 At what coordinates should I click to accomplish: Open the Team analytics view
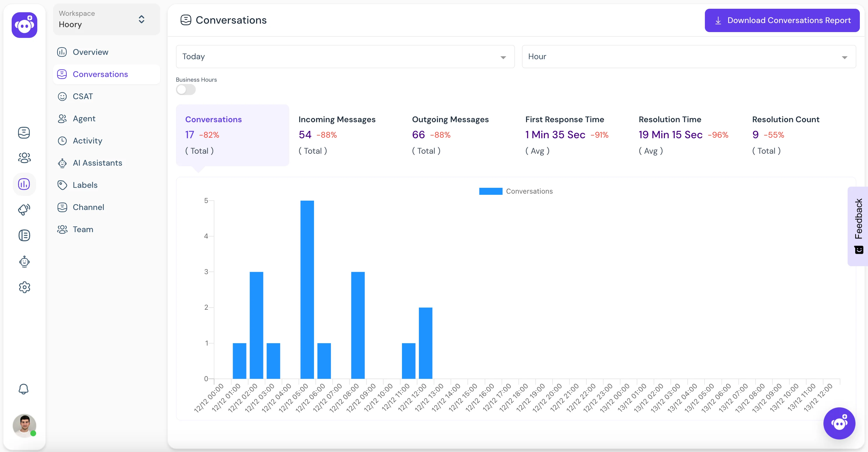[83, 229]
